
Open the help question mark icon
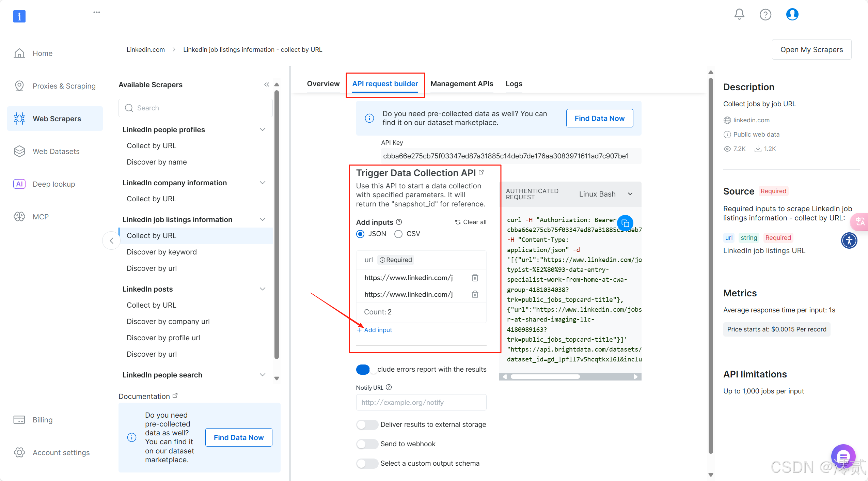coord(765,14)
